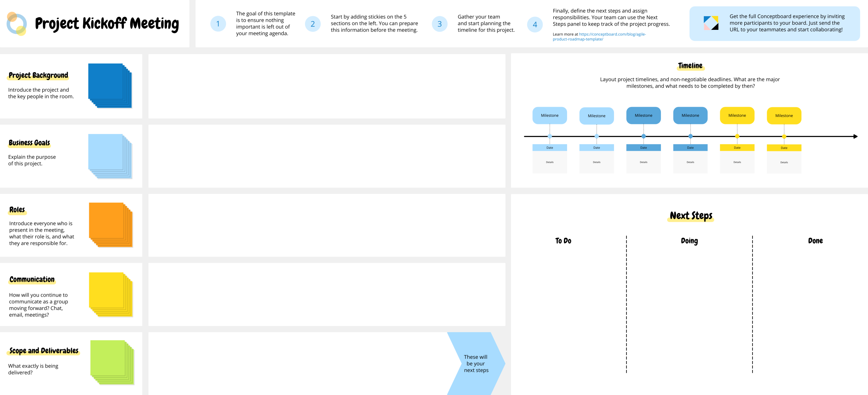Click the blue circle step 3 icon
Viewport: 868px width, 395px height.
click(x=439, y=23)
